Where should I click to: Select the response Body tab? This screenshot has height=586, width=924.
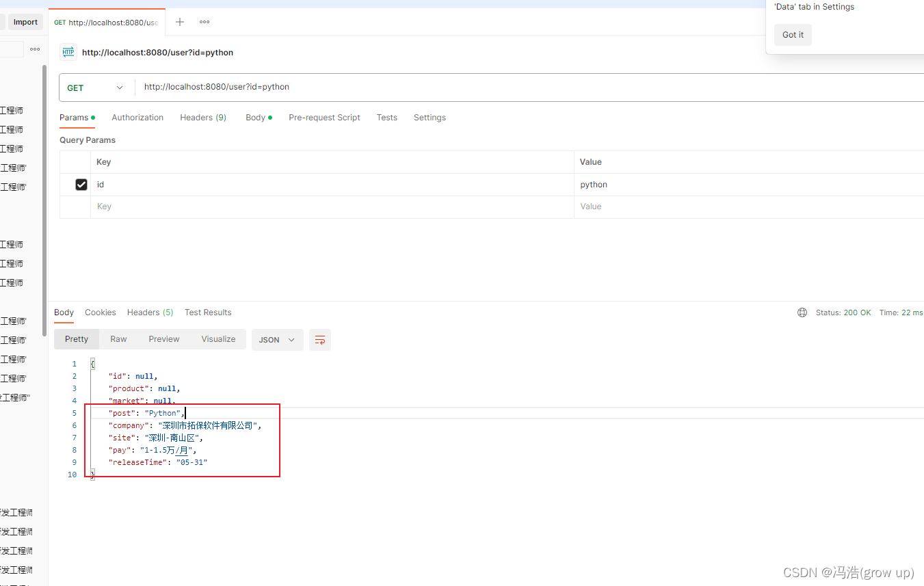[x=64, y=312]
